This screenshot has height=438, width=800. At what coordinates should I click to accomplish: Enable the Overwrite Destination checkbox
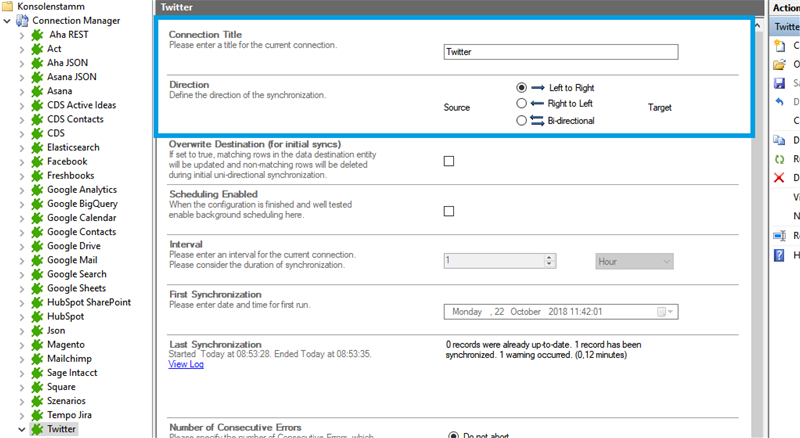tap(448, 161)
